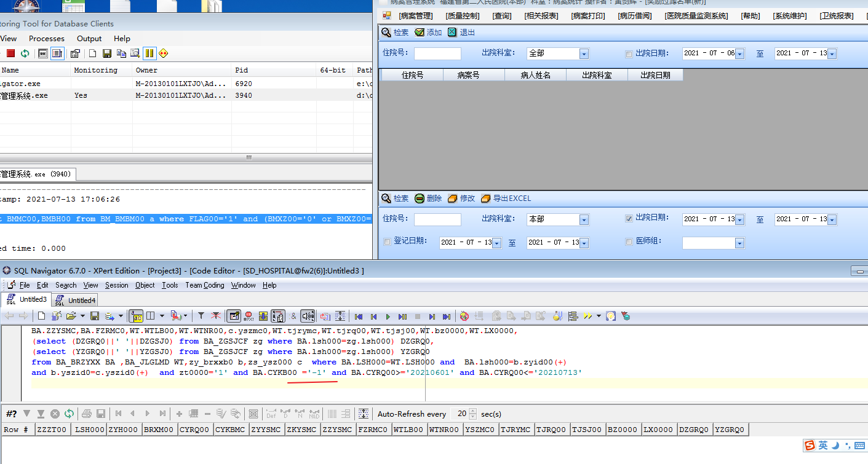This screenshot has width=868, height=464.
Task: Click the 住院号 column header in results grid
Action: pyautogui.click(x=412, y=75)
